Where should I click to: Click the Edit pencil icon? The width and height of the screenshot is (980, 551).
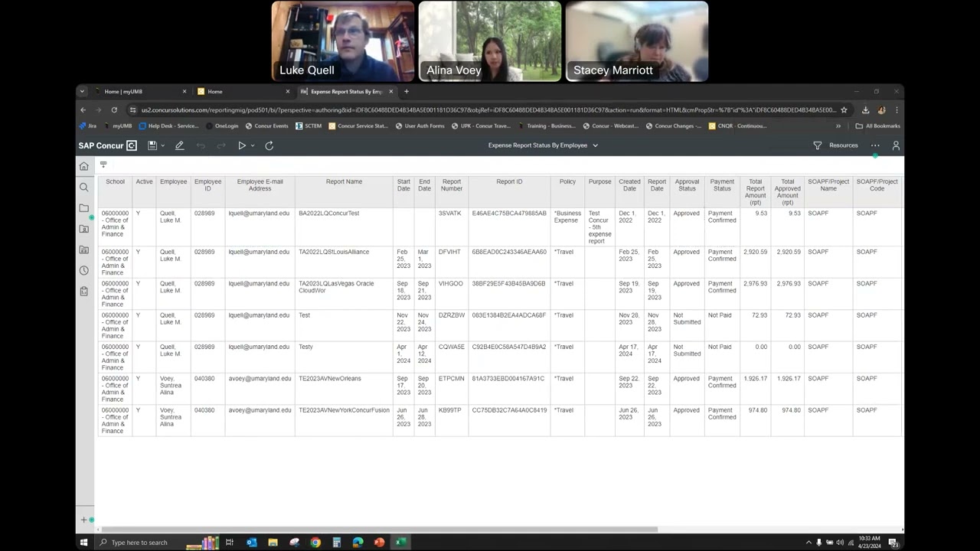point(179,145)
